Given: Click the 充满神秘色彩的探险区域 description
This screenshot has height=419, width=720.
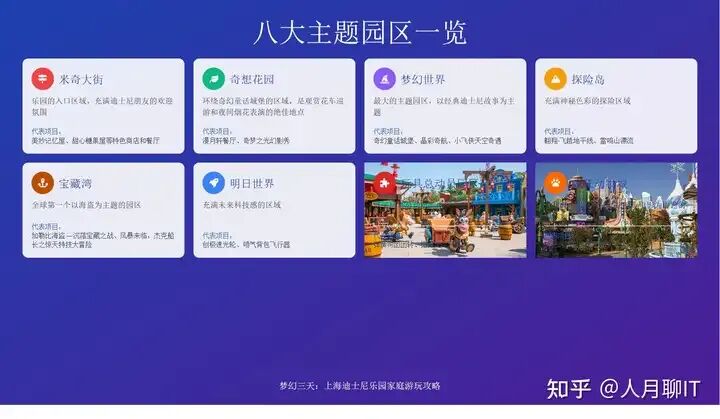Looking at the screenshot, I should coord(587,101).
